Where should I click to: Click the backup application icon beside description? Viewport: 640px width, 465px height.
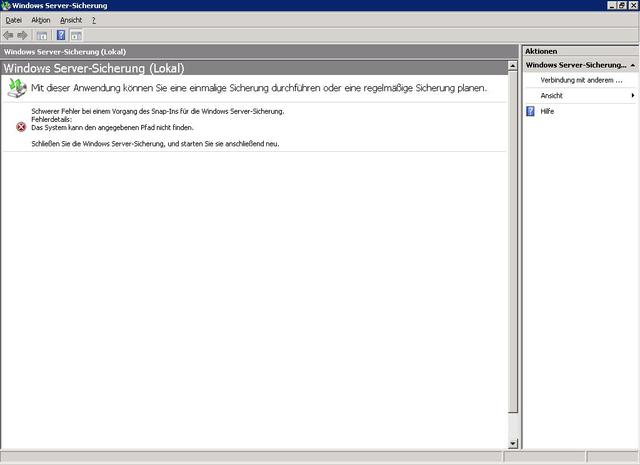(x=17, y=88)
